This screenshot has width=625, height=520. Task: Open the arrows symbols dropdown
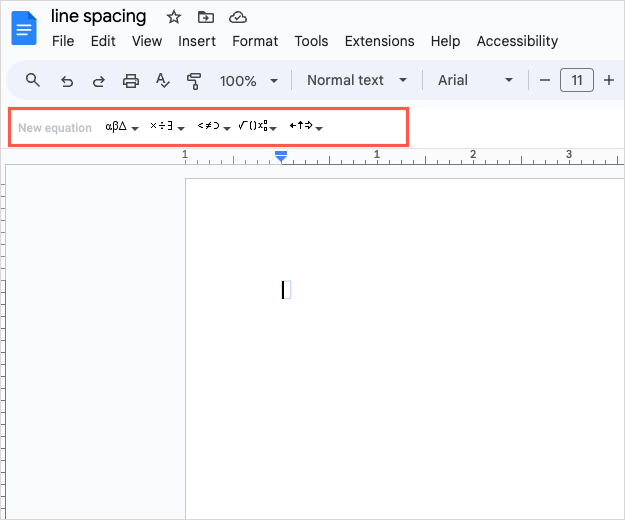click(306, 127)
